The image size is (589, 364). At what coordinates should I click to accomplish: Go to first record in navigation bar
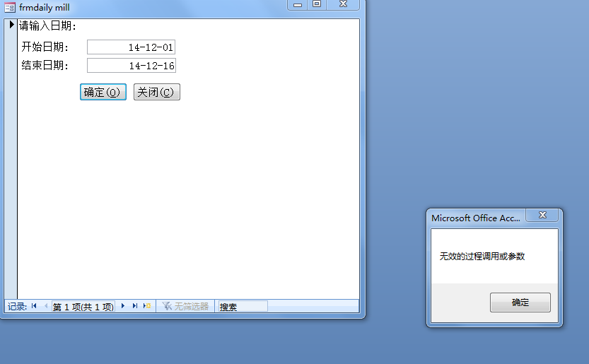tap(34, 306)
